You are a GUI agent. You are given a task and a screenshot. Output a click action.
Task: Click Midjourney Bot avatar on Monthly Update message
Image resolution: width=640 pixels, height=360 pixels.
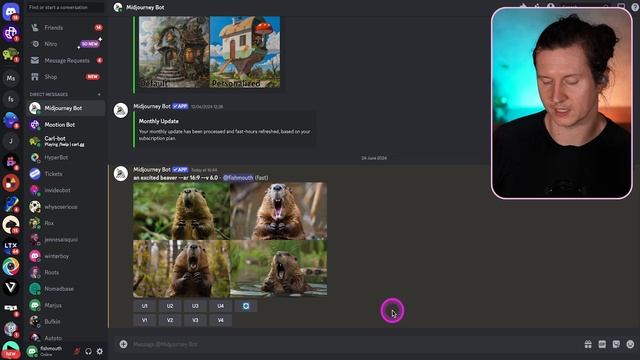click(121, 111)
